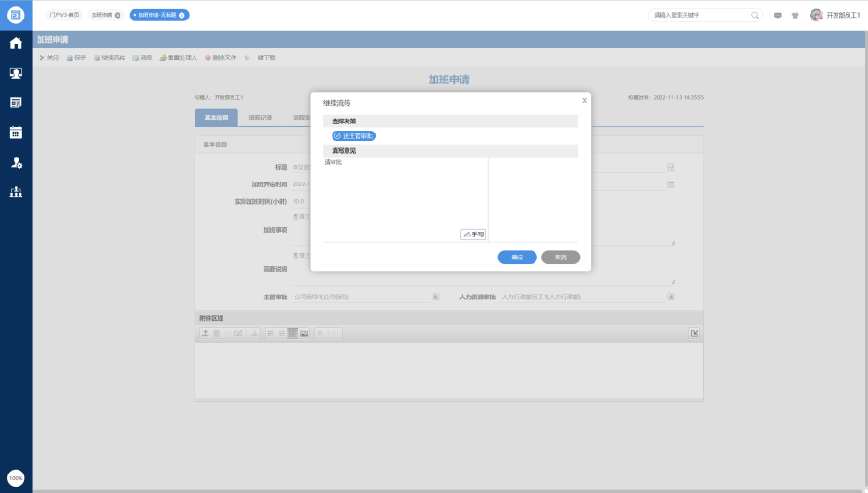This screenshot has width=868, height=493.
Task: Click the search magnifier icon
Action: 755,15
